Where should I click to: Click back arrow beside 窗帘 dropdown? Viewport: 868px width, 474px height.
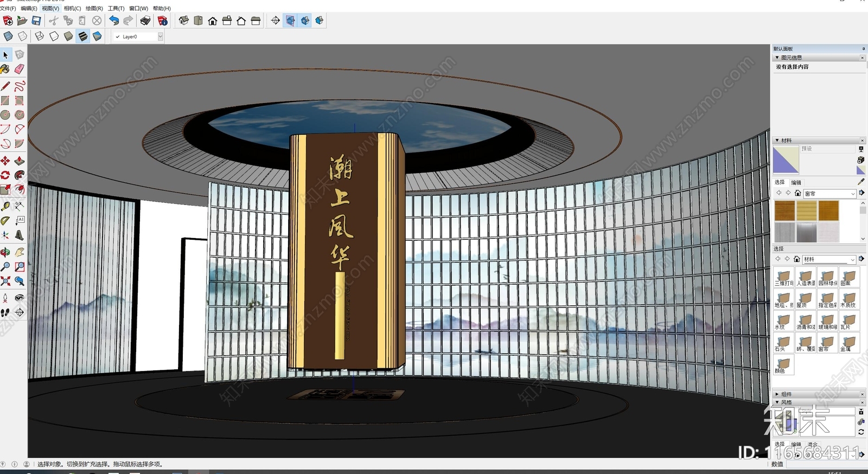coord(779,193)
